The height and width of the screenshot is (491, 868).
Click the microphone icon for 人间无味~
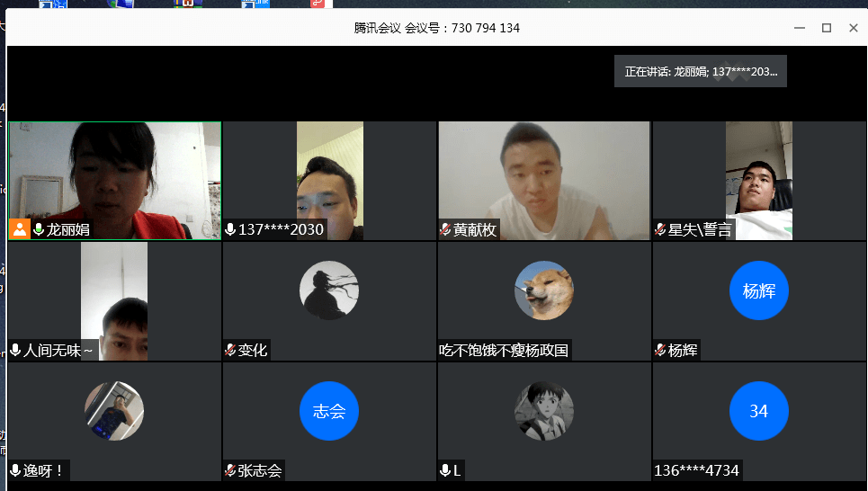pyautogui.click(x=15, y=350)
